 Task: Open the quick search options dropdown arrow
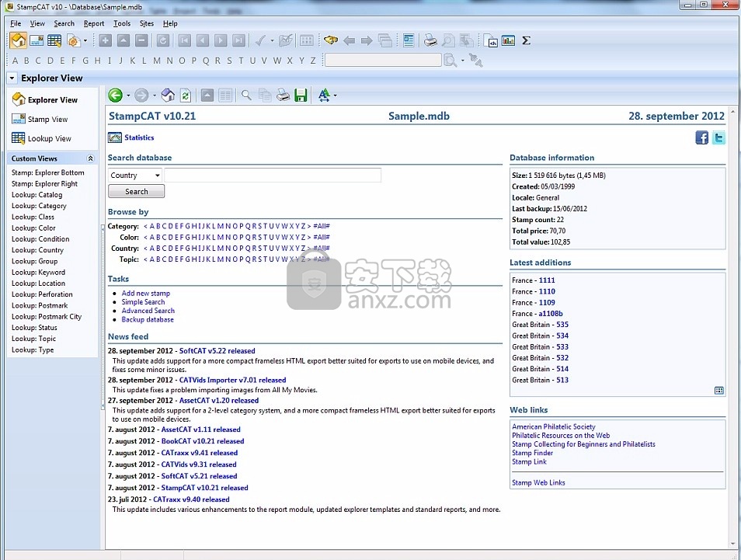(x=463, y=60)
